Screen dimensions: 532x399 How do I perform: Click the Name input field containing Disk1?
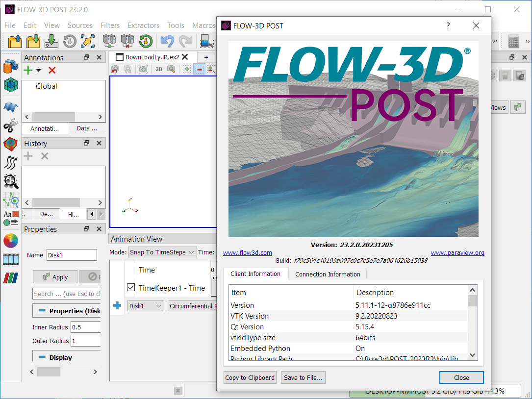pyautogui.click(x=72, y=255)
